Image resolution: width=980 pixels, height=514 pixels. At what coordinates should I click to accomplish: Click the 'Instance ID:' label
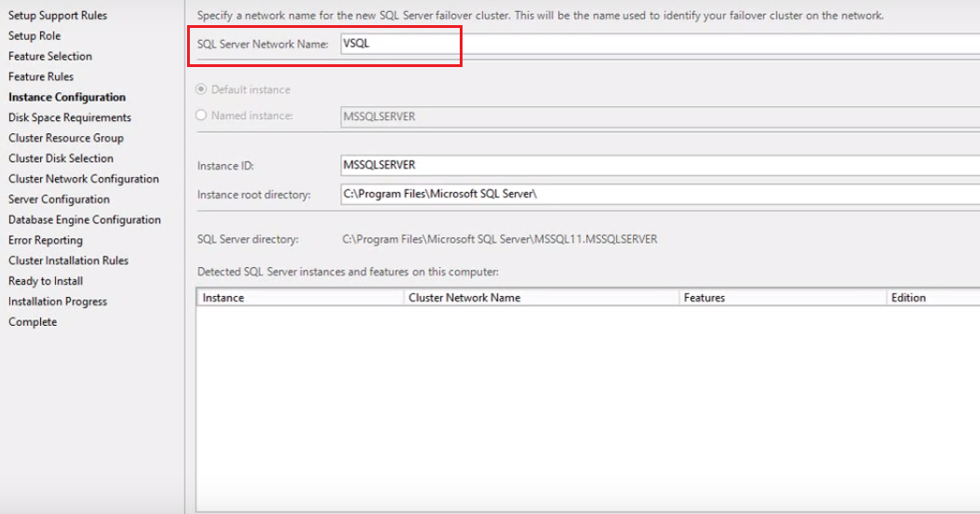point(225,166)
